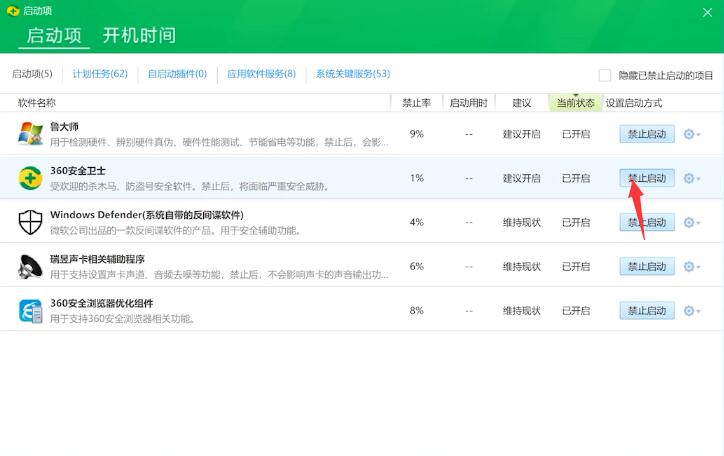Click the description 用于支持360安全浏览器相关功能
The image size is (724, 456).
(122, 319)
